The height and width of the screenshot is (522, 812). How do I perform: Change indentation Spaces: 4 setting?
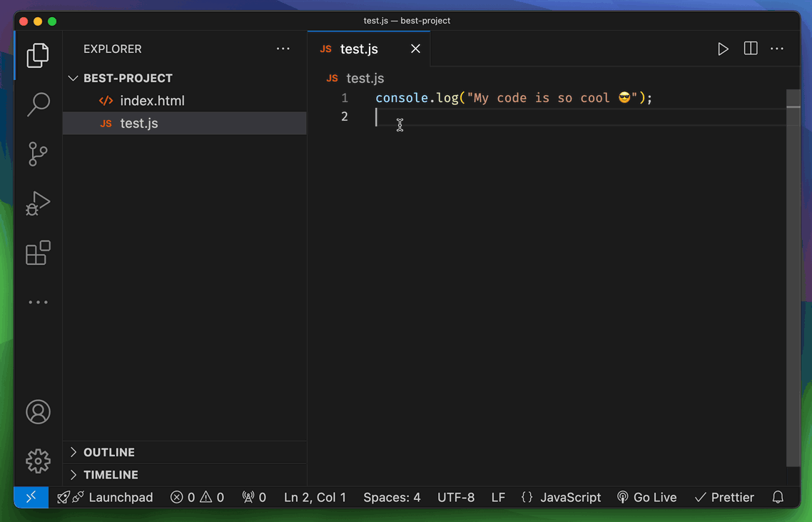(x=392, y=497)
